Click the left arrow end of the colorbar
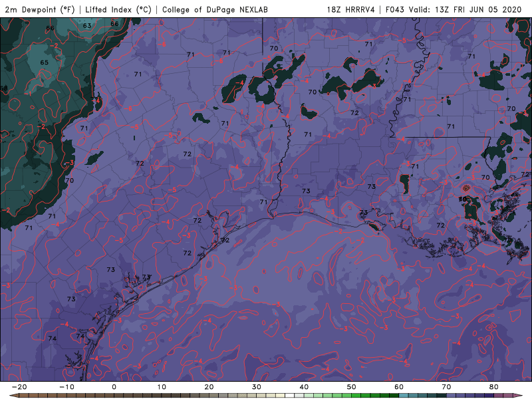The height and width of the screenshot is (399, 532). pos(13,396)
